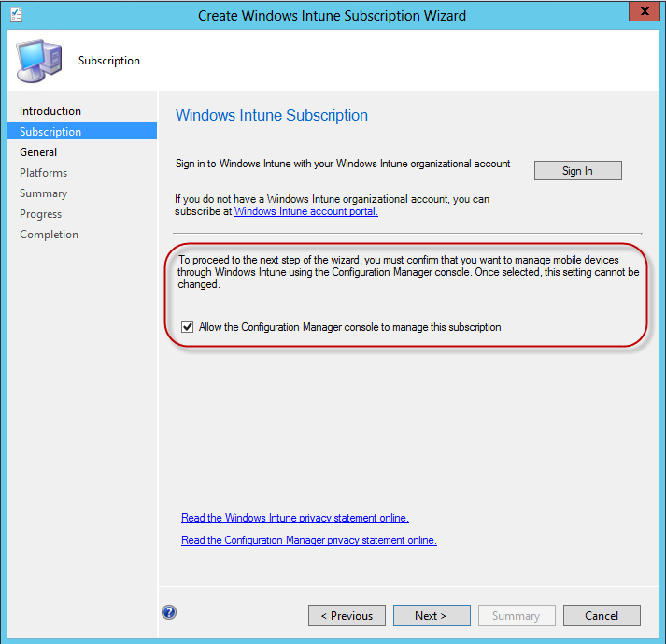
Task: Proceed with the Next button
Action: (x=432, y=616)
